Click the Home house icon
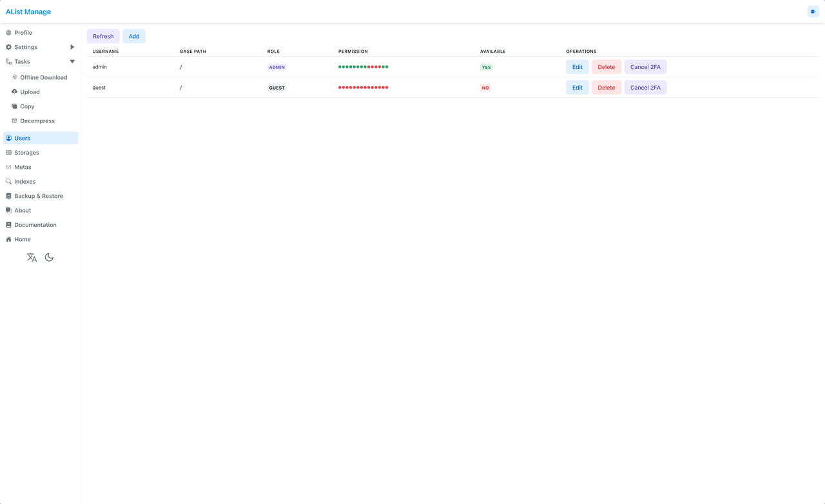The image size is (825, 504). tap(8, 239)
